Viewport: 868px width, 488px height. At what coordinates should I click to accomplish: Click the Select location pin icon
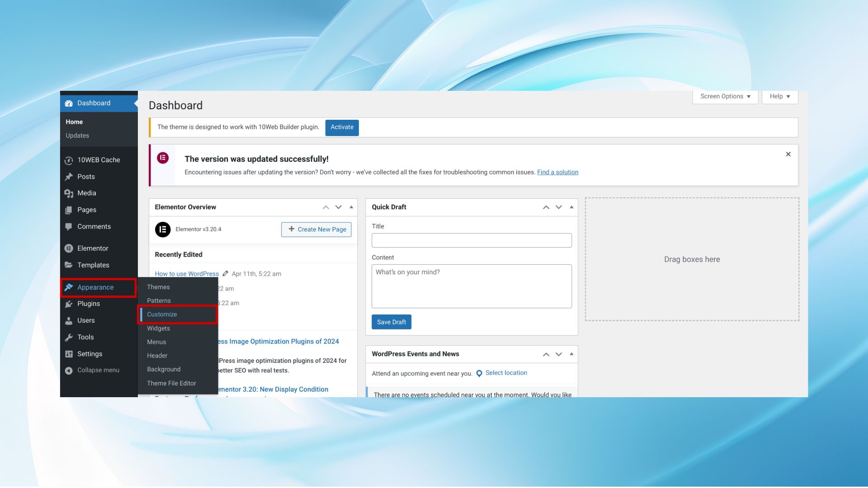pyautogui.click(x=479, y=374)
